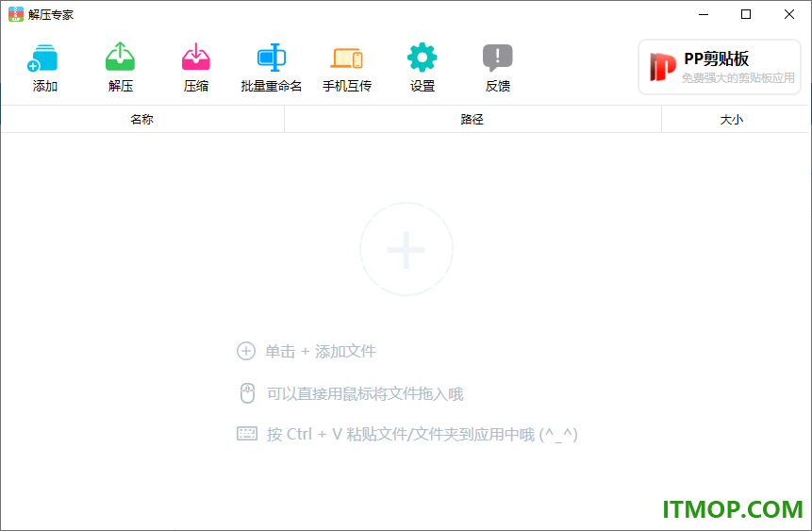Click the 添加 (Add) toolbar icon
Image resolution: width=812 pixels, height=531 pixels.
click(x=44, y=67)
